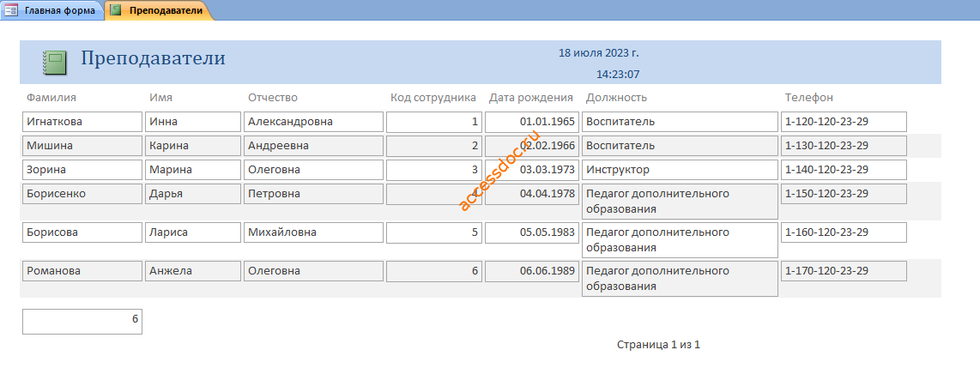Select Воспитатель position in Мишина's row
The height and width of the screenshot is (374, 980).
[680, 146]
